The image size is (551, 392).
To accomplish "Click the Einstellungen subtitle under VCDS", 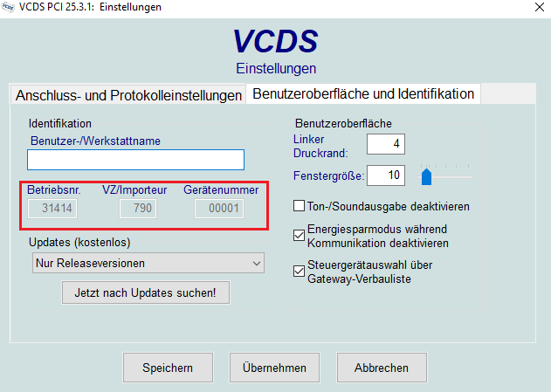I will pos(276,68).
